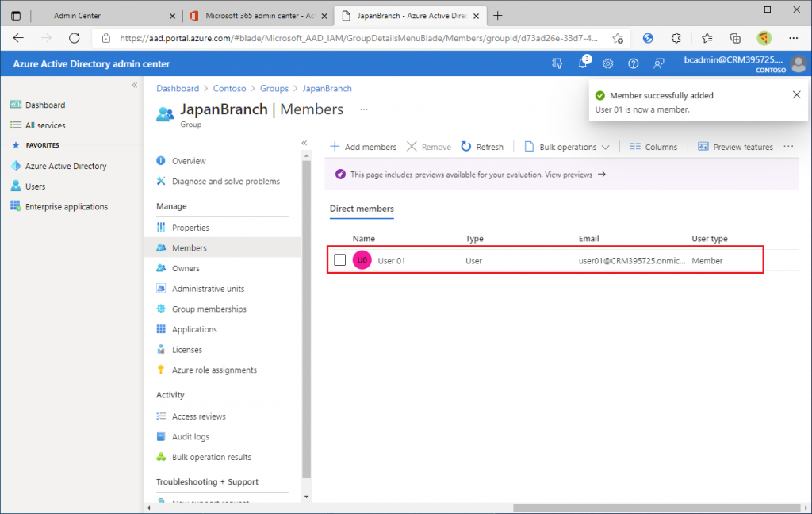This screenshot has height=514, width=812.
Task: Open browser favorites list icon
Action: pos(707,38)
